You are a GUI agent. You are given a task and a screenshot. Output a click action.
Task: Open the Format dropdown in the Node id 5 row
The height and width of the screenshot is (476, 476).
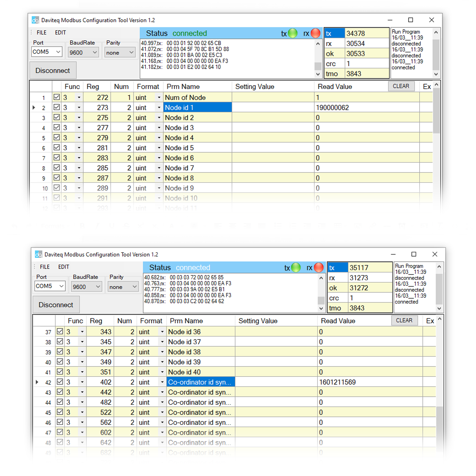pyautogui.click(x=159, y=148)
